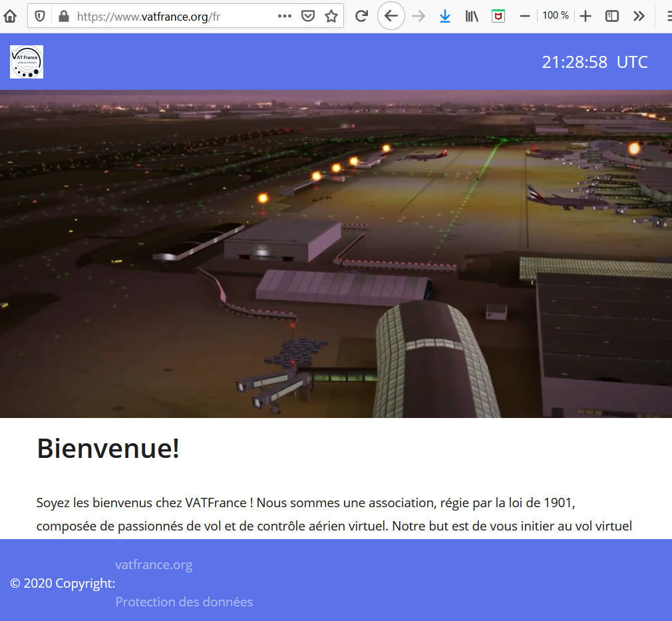Click the red McAfee extension icon
Image resolution: width=672 pixels, height=621 pixels.
pyautogui.click(x=498, y=16)
